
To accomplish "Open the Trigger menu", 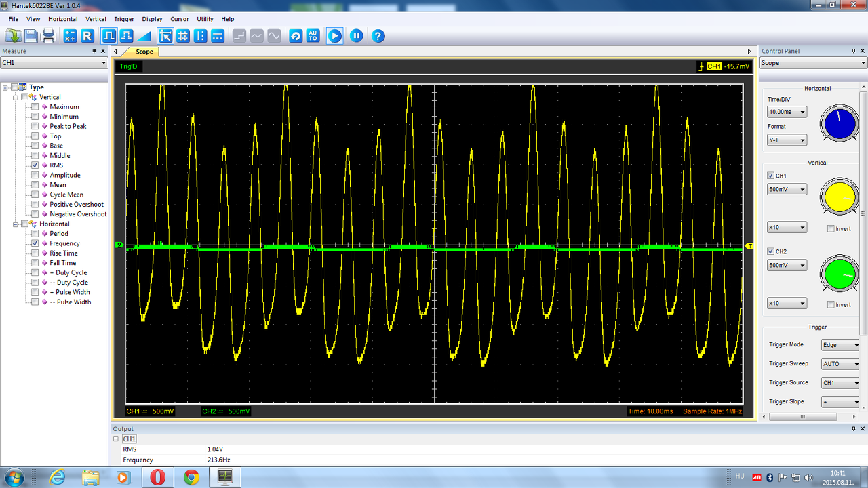I will 124,19.
